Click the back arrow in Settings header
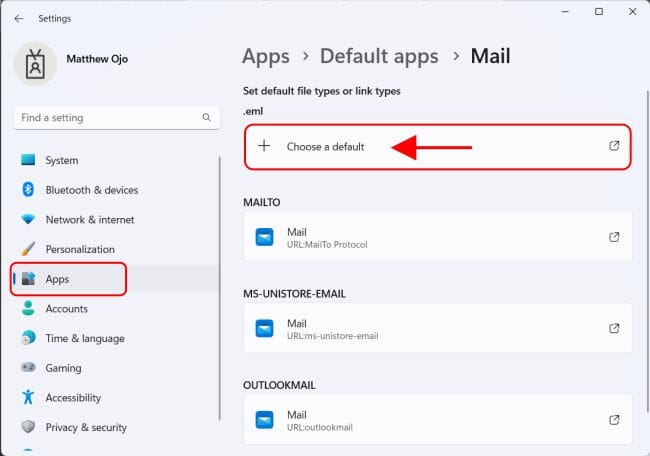Screen dimensions: 650x456 [19, 19]
